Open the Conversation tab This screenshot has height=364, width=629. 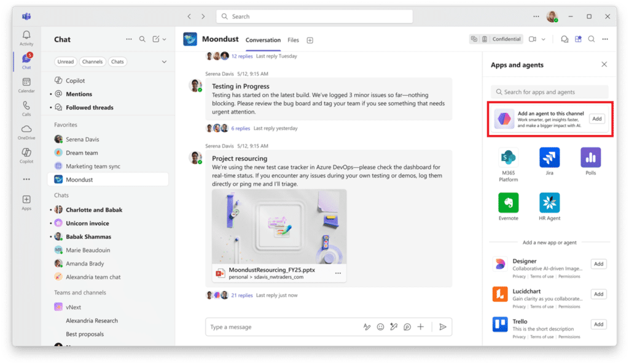pyautogui.click(x=263, y=40)
